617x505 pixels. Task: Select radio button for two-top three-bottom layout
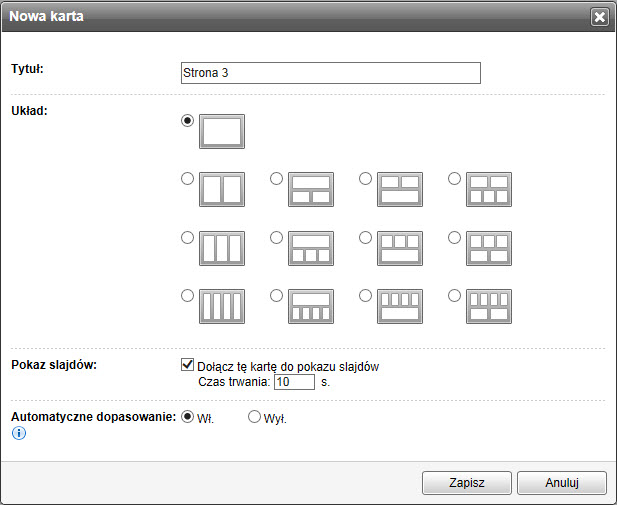pos(455,179)
